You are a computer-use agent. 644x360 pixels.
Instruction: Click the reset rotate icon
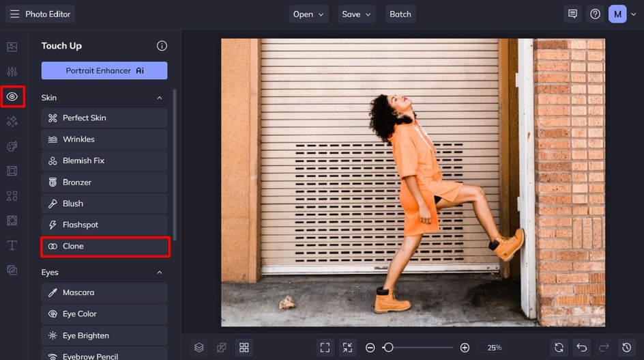[x=559, y=348]
